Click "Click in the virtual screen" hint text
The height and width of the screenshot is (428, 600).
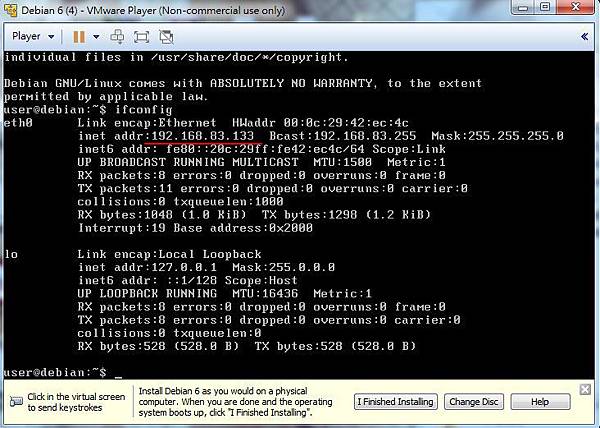pyautogui.click(x=76, y=402)
